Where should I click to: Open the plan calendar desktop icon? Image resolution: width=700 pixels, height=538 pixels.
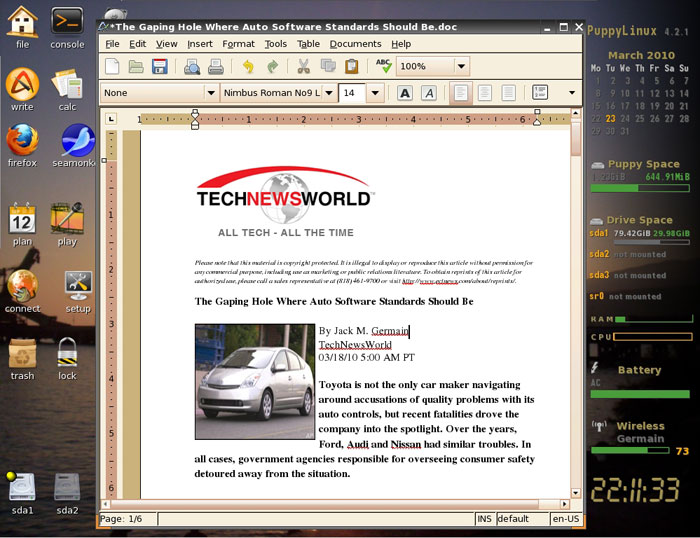22,224
